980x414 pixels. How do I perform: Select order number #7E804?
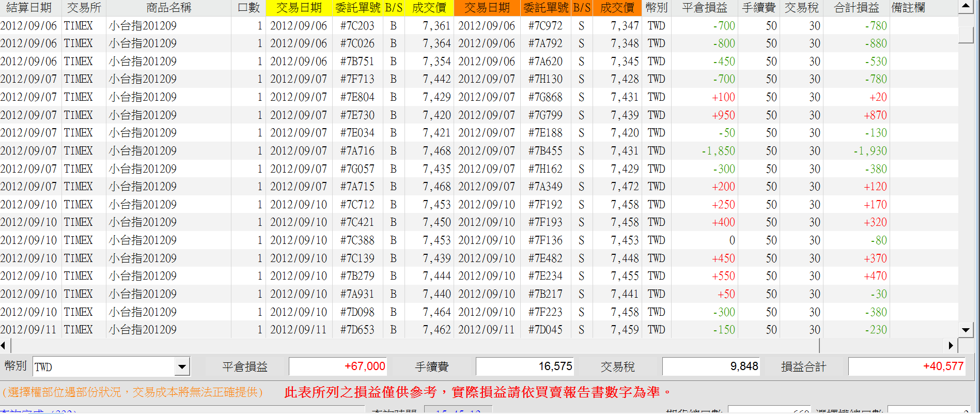pyautogui.click(x=357, y=97)
